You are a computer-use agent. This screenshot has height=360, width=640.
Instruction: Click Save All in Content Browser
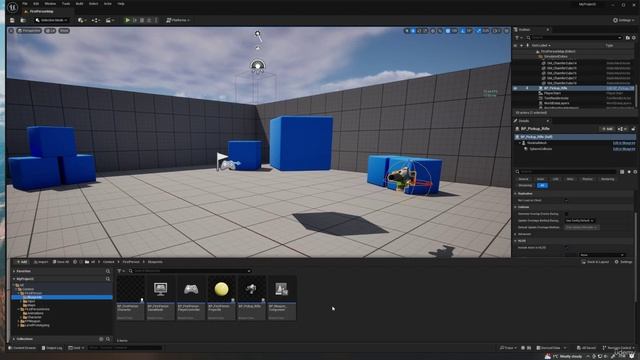pyautogui.click(x=60, y=262)
